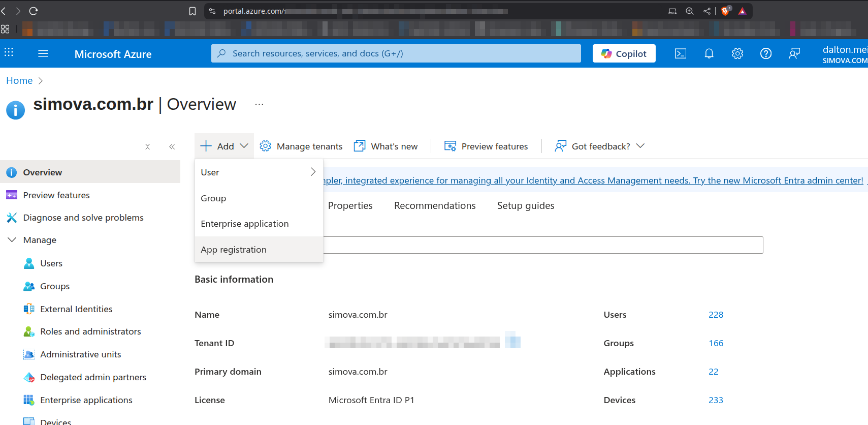Open Azure Cloud Shell icon

[x=680, y=53]
